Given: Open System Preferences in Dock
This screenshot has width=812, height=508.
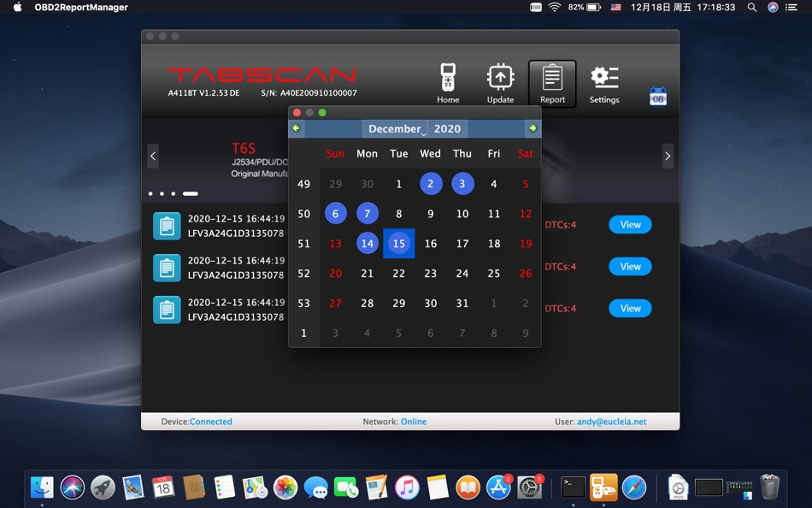Looking at the screenshot, I should click(529, 487).
